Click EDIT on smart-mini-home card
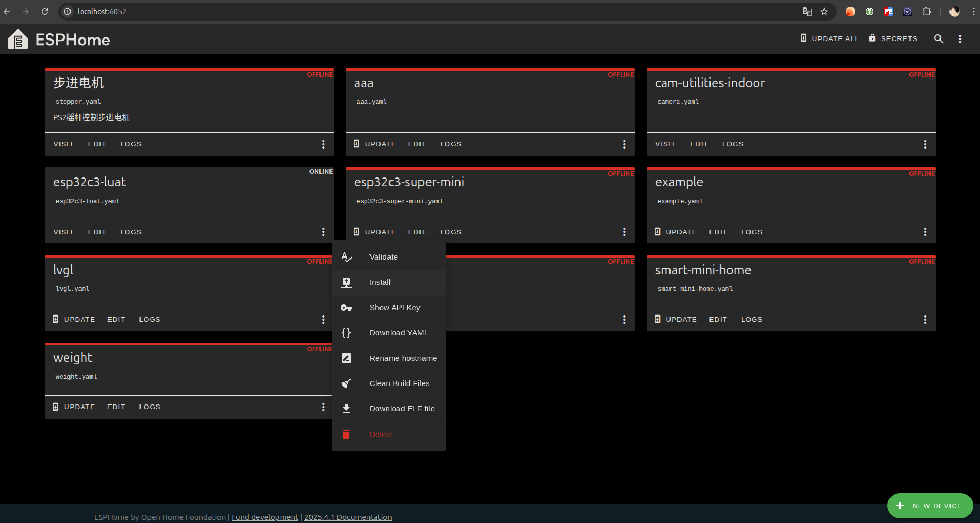The height and width of the screenshot is (523, 980). (x=718, y=319)
